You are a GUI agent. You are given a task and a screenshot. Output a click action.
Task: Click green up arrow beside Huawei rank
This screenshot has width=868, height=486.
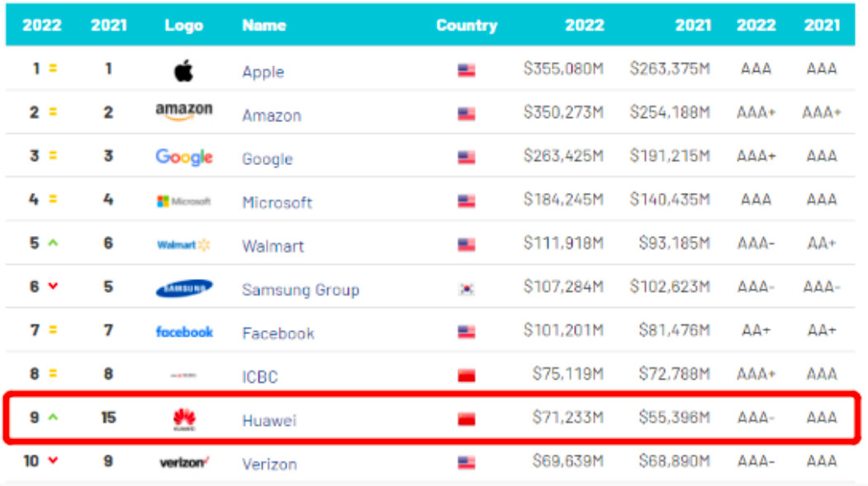53,418
